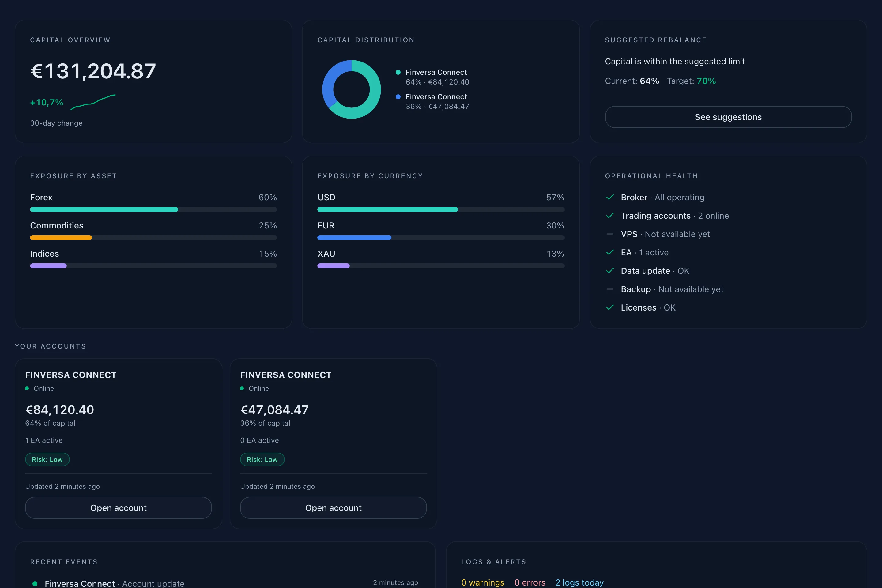Open account with €84,120.40 balance
Viewport: 882px width, 588px height.
click(119, 508)
